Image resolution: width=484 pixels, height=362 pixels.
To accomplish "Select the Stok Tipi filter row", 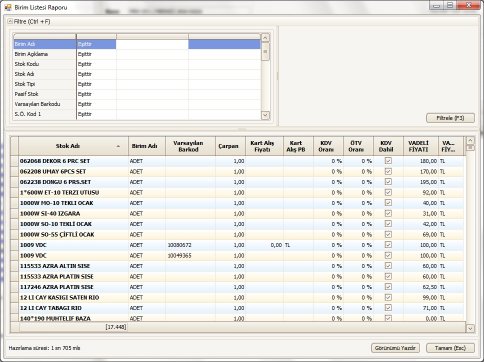I will click(137, 84).
